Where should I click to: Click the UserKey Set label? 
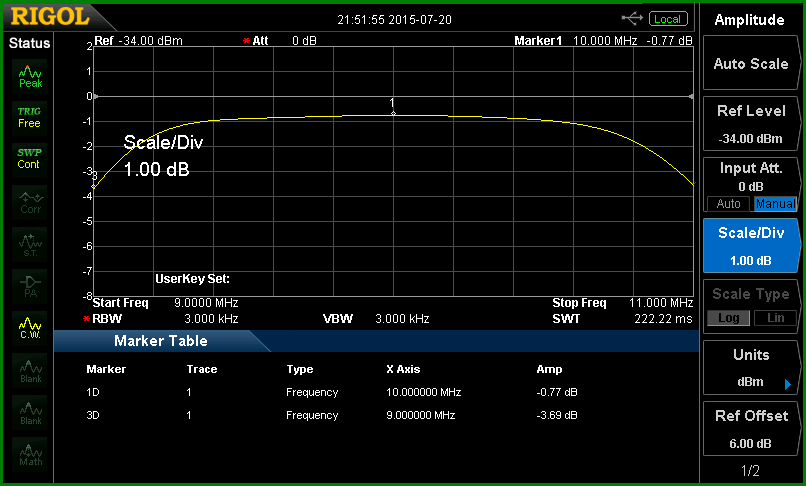coord(192,279)
